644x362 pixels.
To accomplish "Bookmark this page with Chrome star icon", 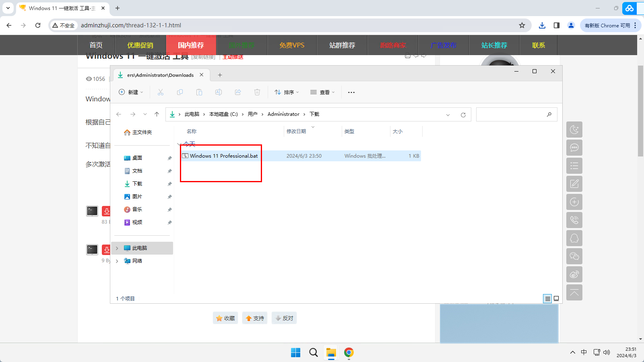I will [522, 25].
